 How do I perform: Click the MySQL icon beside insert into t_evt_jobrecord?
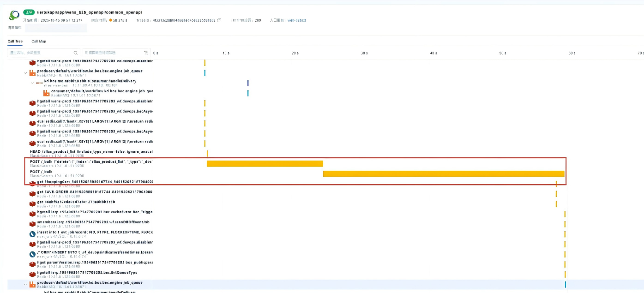tap(33, 234)
